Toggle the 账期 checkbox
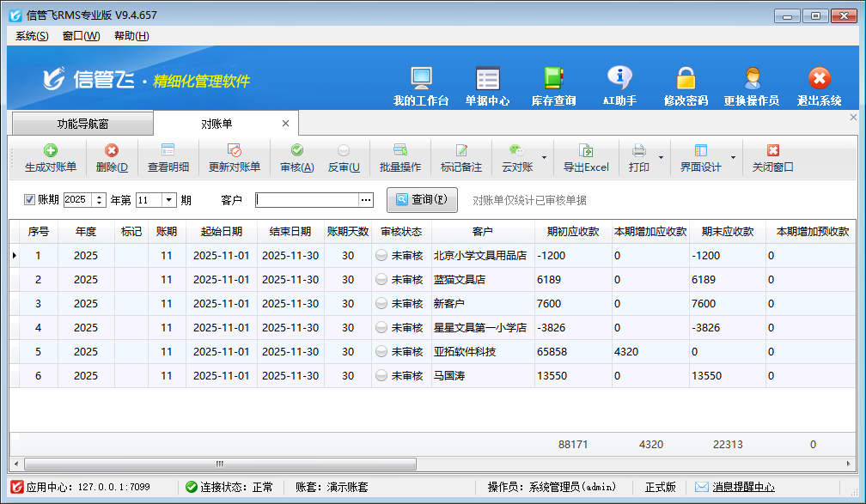Viewport: 866px width, 504px height. point(29,200)
